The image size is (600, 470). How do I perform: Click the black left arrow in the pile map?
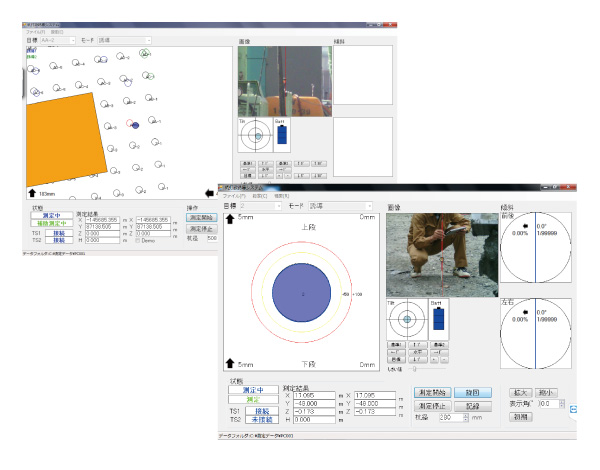pyautogui.click(x=209, y=193)
